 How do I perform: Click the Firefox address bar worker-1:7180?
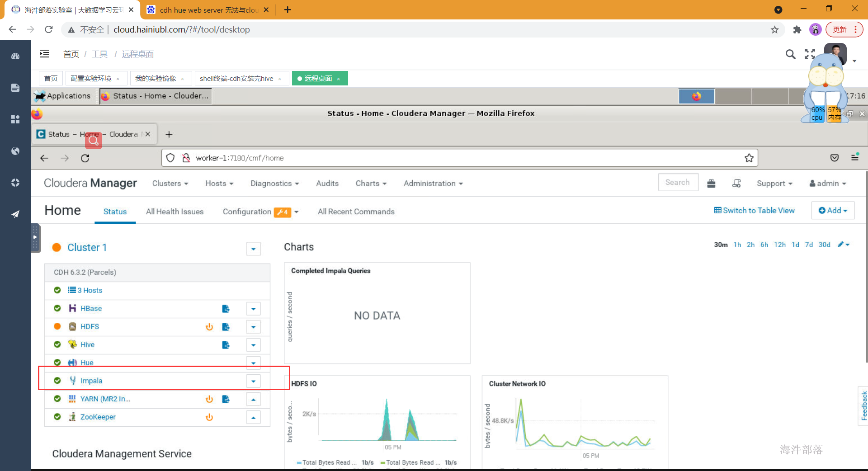[x=459, y=158]
